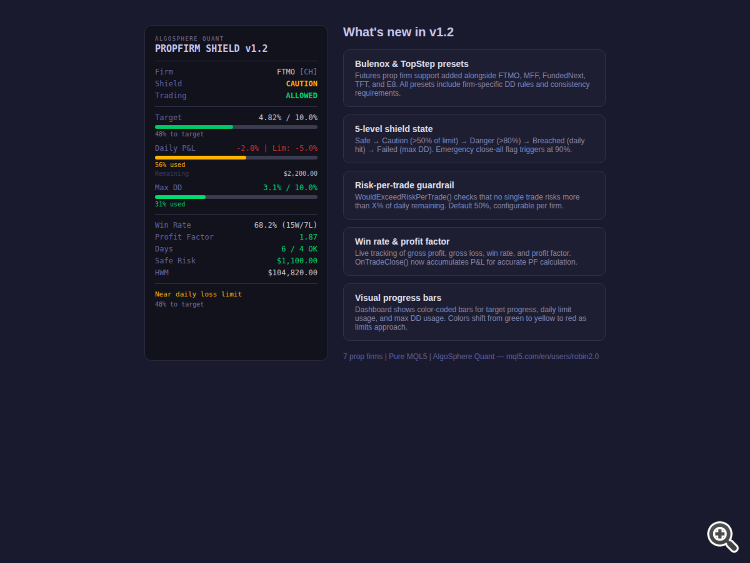Click the Daily P&L yellow progress bar

tap(236, 157)
